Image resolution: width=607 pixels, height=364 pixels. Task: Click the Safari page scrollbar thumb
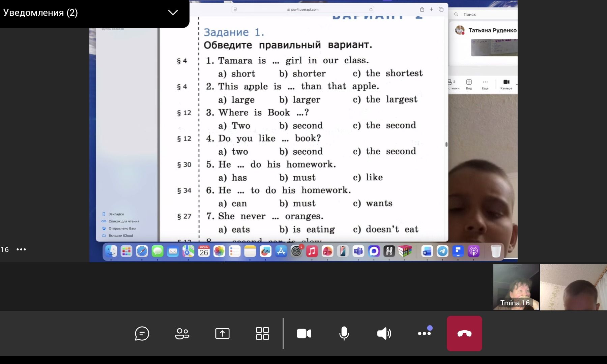point(446,144)
